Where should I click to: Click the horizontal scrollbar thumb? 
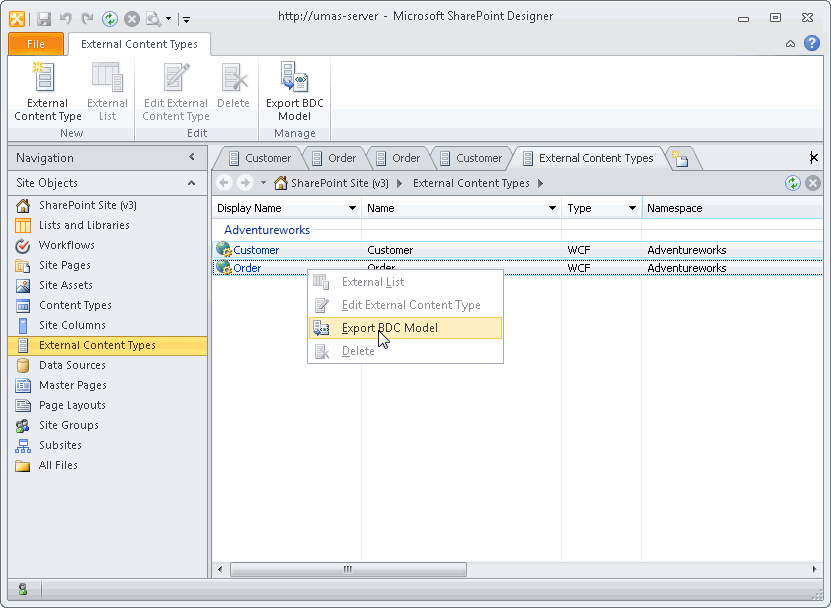click(x=348, y=569)
